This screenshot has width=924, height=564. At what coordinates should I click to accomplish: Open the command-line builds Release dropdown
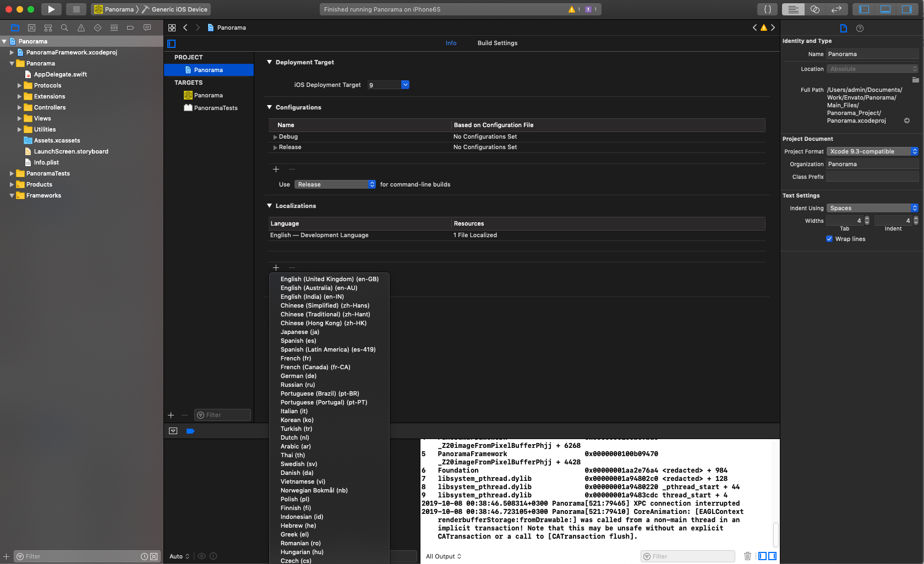(x=335, y=184)
